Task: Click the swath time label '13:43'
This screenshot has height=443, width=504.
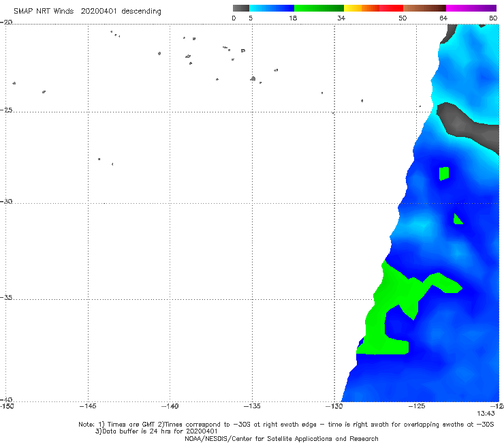Action: click(x=486, y=414)
